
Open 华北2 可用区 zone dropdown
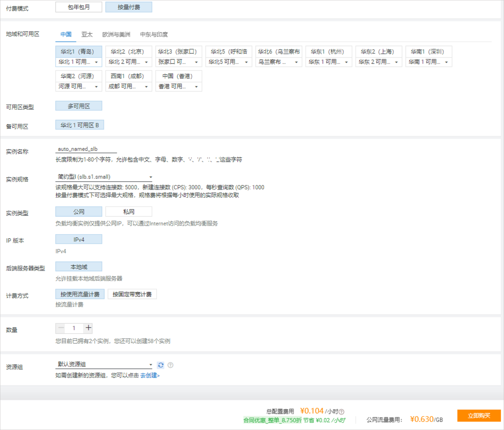(128, 62)
